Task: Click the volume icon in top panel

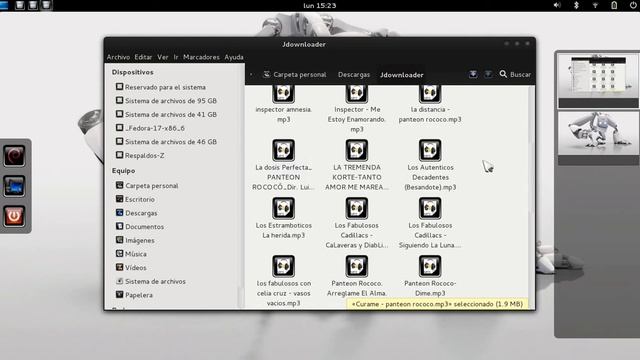Action: coord(557,5)
